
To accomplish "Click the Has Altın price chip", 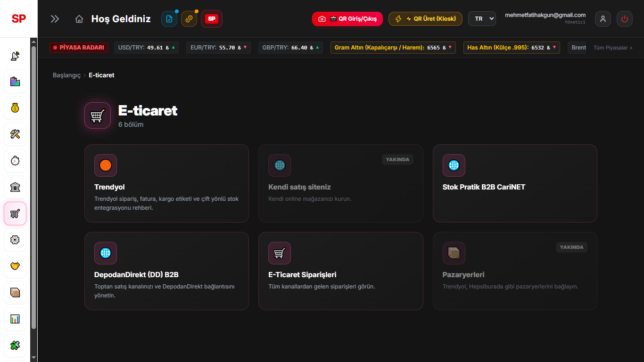I will point(512,48).
